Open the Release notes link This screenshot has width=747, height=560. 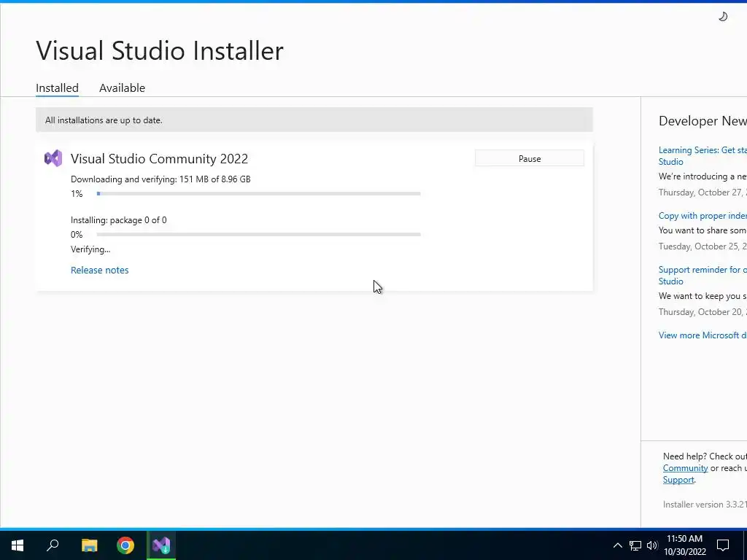pyautogui.click(x=99, y=270)
